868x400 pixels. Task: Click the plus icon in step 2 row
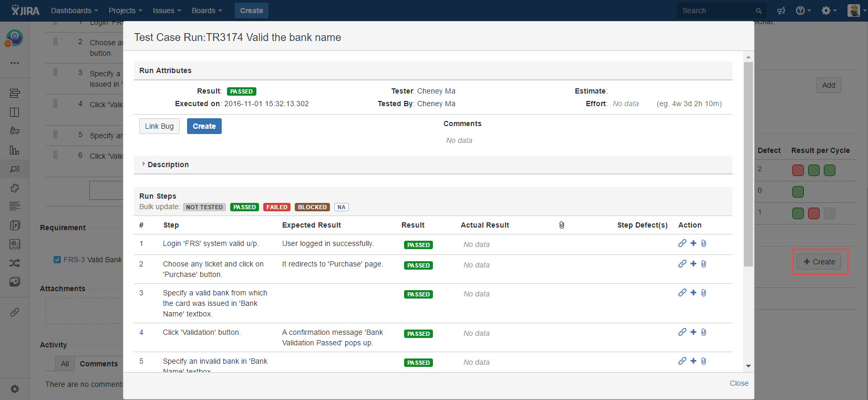[x=693, y=264]
